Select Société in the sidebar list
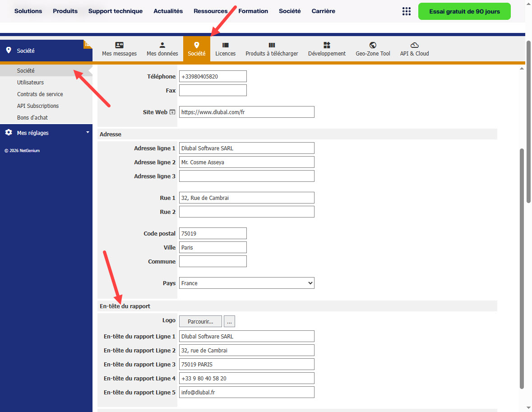532x412 pixels. click(x=46, y=70)
